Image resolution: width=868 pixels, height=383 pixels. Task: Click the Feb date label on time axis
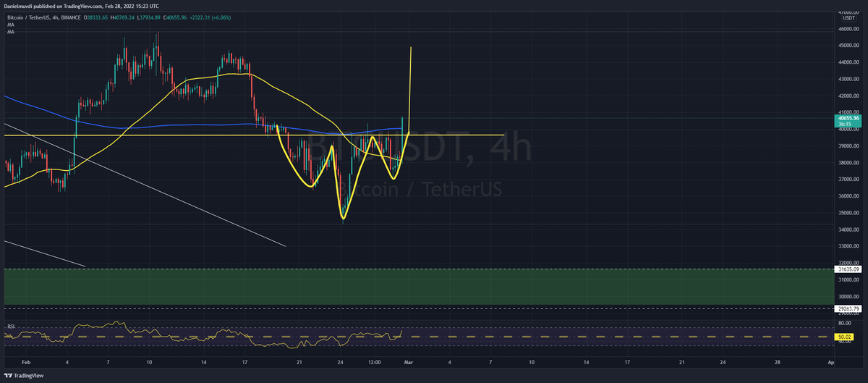click(26, 361)
